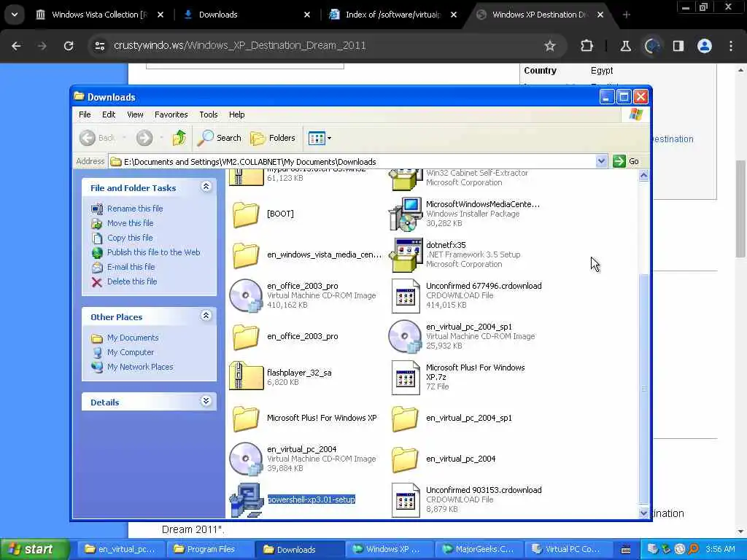747x560 pixels.
Task: Select en_virtual_pc_2004_sp1 CD-ROM image icon
Action: [405, 337]
